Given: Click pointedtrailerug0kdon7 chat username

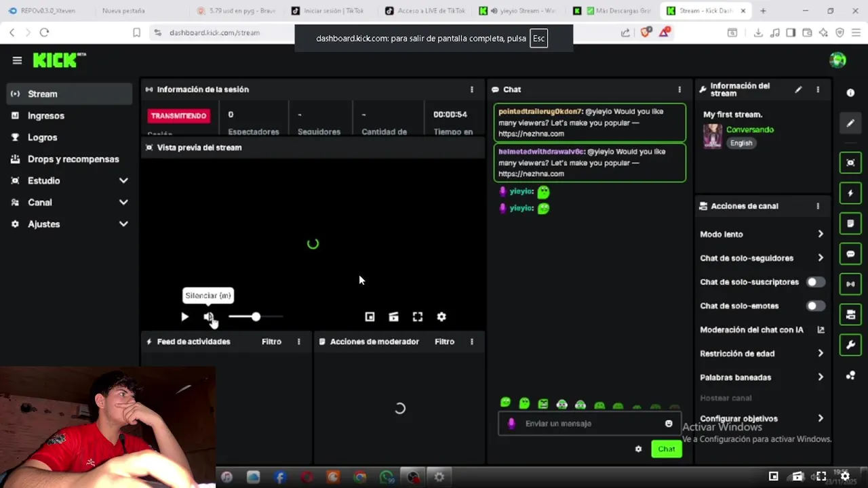Looking at the screenshot, I should coord(540,111).
